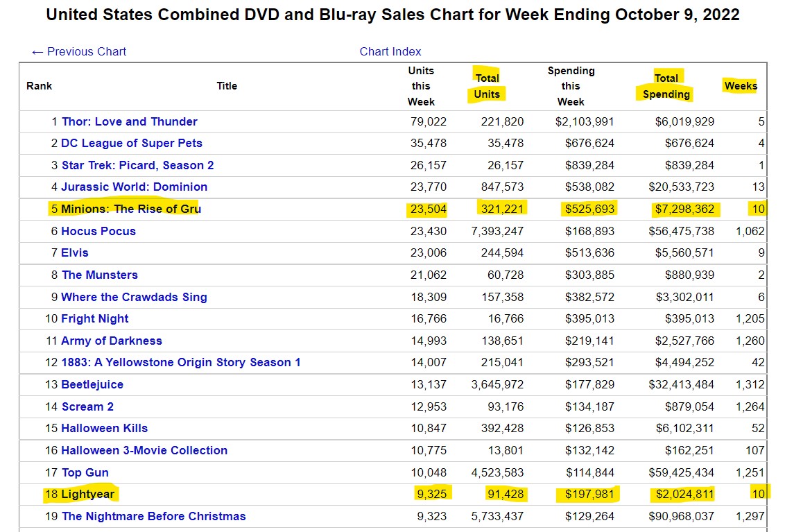Open Halloween 3-Movie Collection link
Image resolution: width=785 pixels, height=532 pixels.
144,450
